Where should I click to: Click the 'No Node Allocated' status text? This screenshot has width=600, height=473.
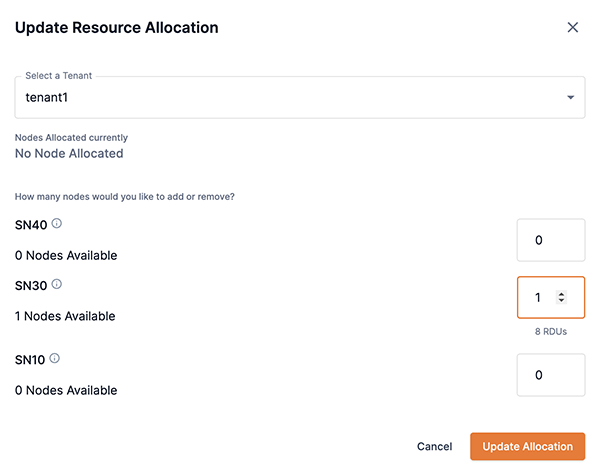click(69, 154)
